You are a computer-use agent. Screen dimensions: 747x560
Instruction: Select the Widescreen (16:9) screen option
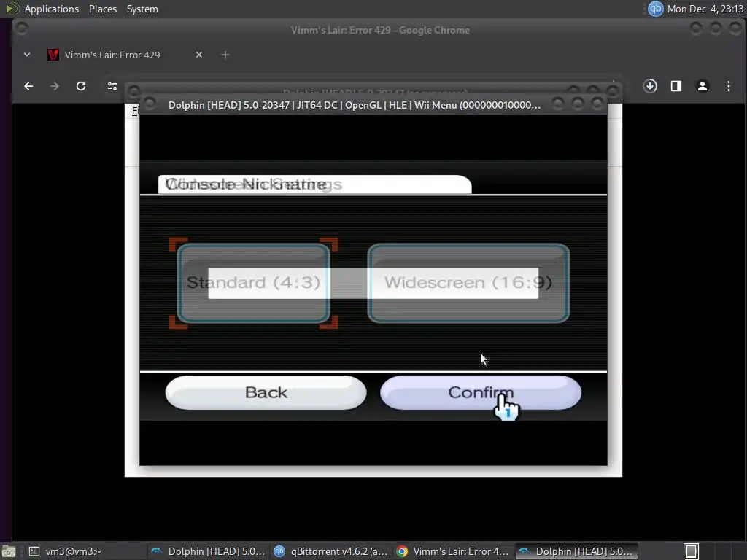coord(468,283)
